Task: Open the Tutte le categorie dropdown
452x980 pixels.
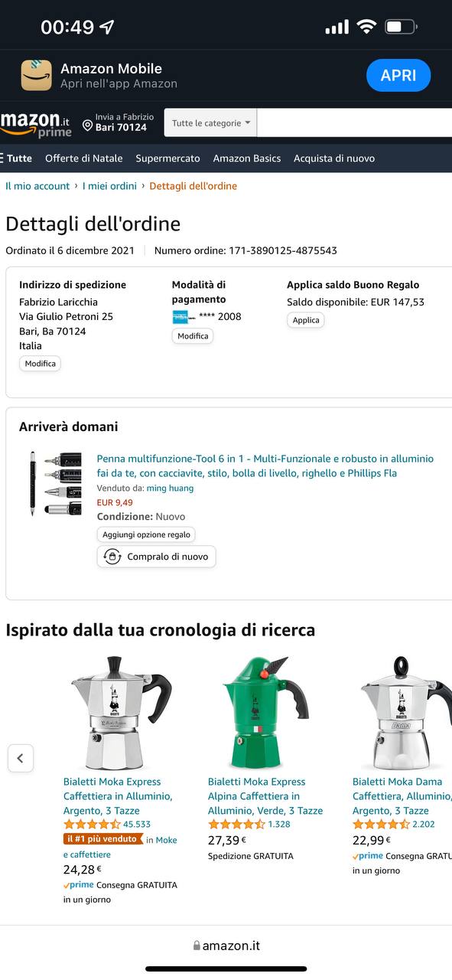Action: pyautogui.click(x=211, y=123)
